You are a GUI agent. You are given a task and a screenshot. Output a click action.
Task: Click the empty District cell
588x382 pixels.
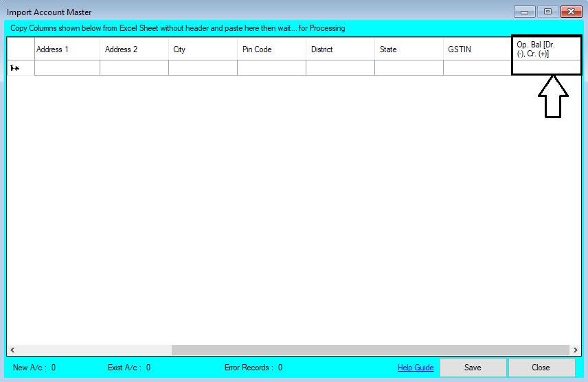[340, 68]
